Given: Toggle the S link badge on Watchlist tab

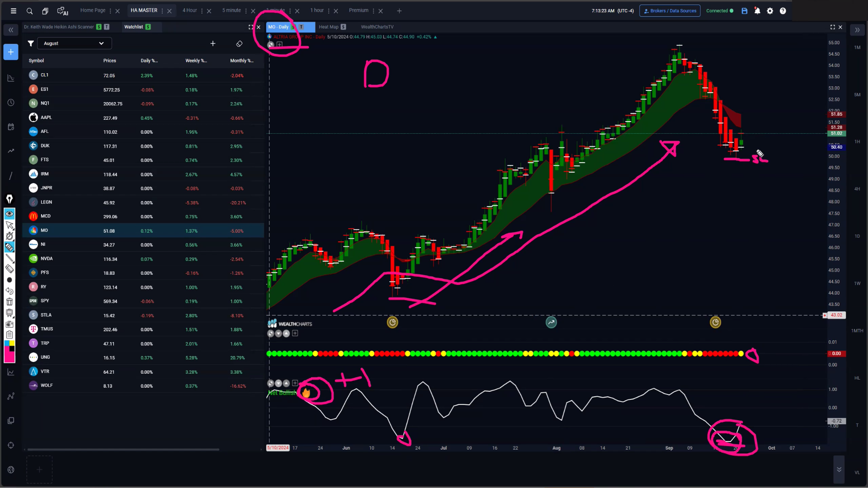Looking at the screenshot, I should point(148,27).
